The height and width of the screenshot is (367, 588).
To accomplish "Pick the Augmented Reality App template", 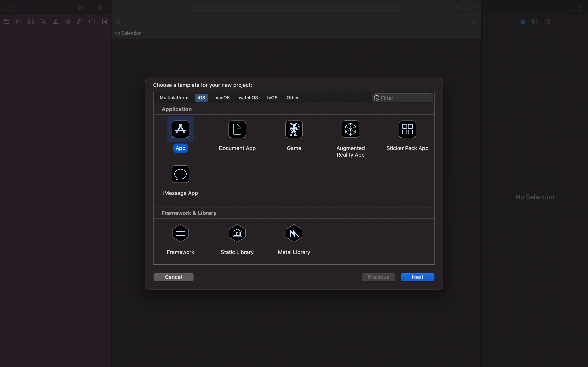I will (x=350, y=129).
